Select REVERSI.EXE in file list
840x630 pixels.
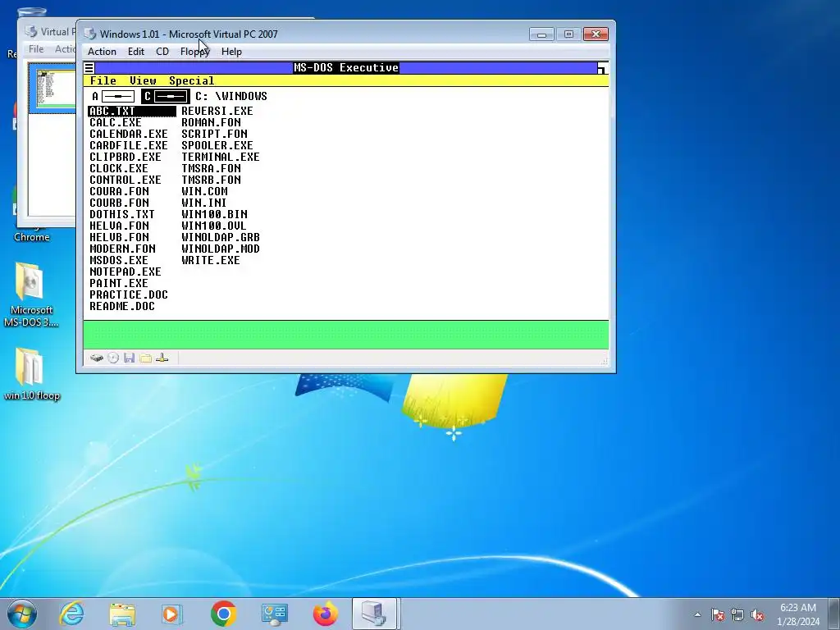[217, 111]
